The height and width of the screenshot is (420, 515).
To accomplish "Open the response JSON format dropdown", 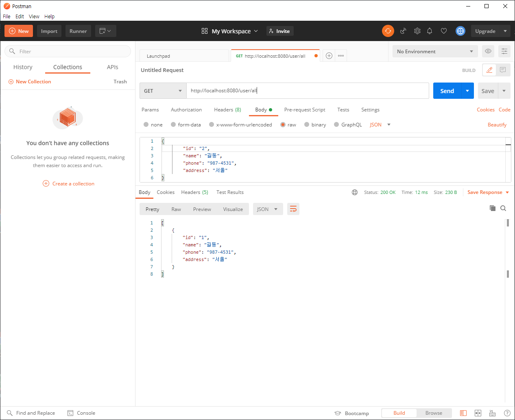I will pyautogui.click(x=268, y=209).
